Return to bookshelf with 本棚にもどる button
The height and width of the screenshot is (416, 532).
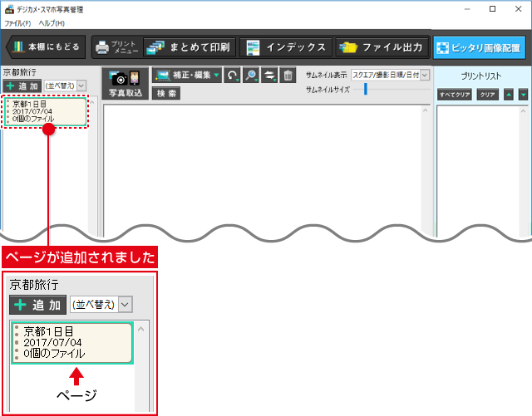[x=46, y=46]
